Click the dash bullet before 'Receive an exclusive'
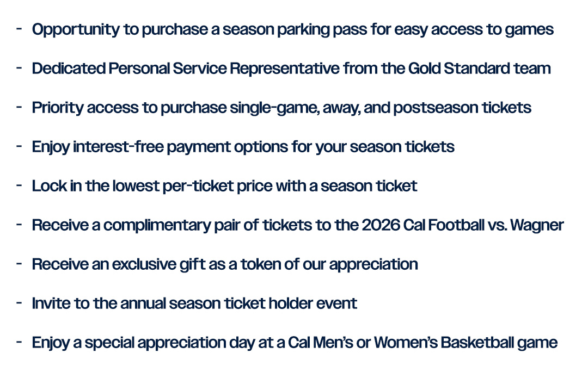This screenshot has width=588, height=372. (19, 264)
